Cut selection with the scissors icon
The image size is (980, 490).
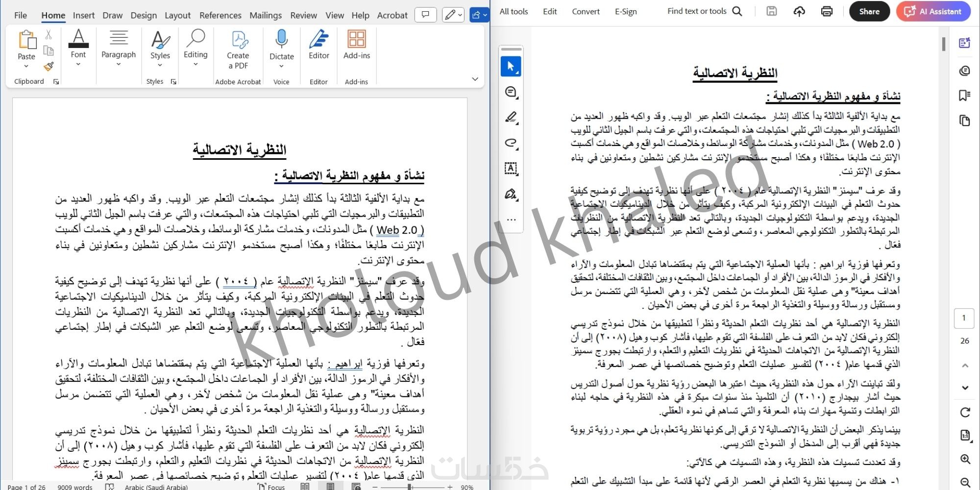49,35
